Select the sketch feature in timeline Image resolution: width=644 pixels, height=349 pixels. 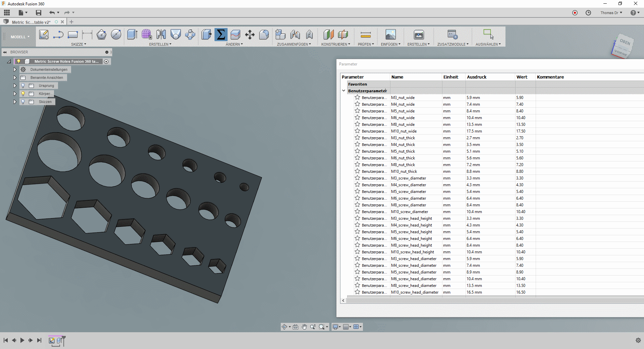52,341
